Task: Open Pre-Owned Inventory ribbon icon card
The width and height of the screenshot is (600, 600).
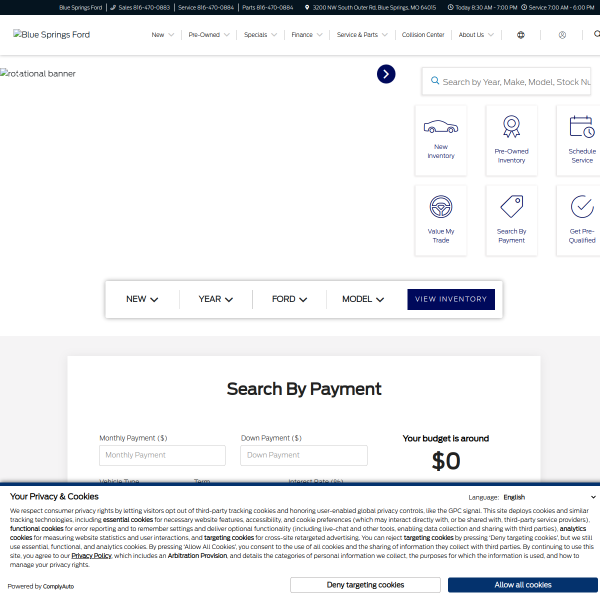Action: (x=511, y=140)
